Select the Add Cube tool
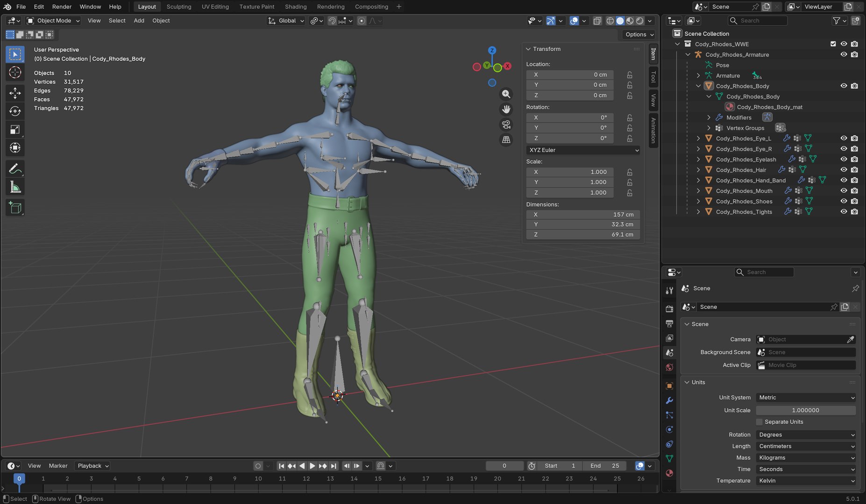The width and height of the screenshot is (866, 504). pyautogui.click(x=15, y=208)
